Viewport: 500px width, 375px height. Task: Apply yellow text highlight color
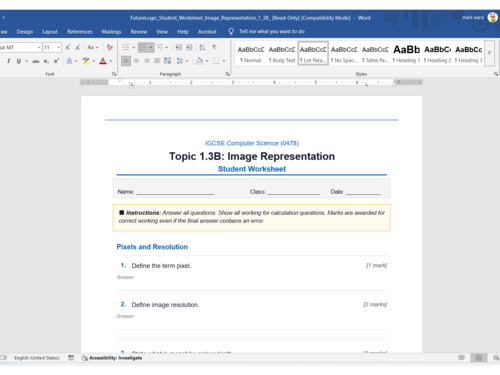tap(86, 61)
